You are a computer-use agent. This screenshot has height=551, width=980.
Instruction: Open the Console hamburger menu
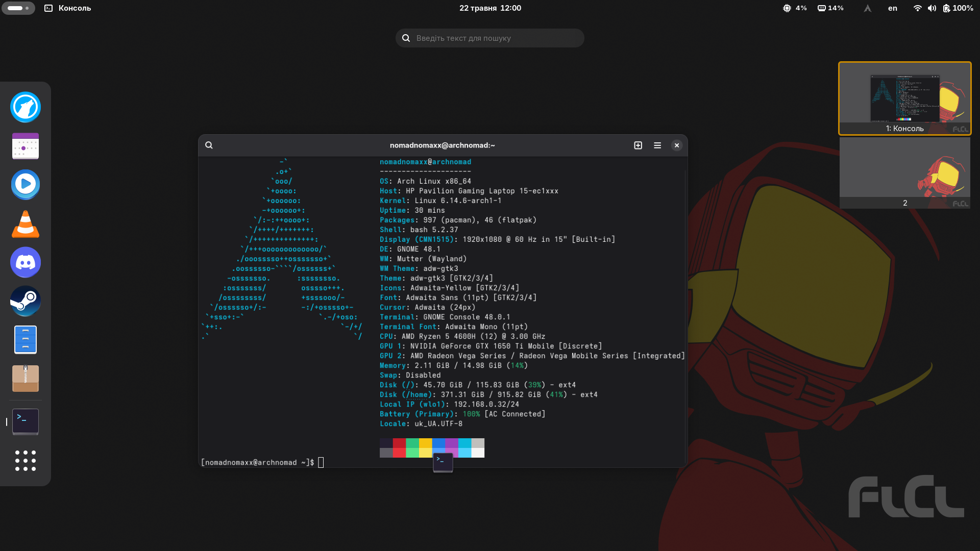(x=657, y=145)
